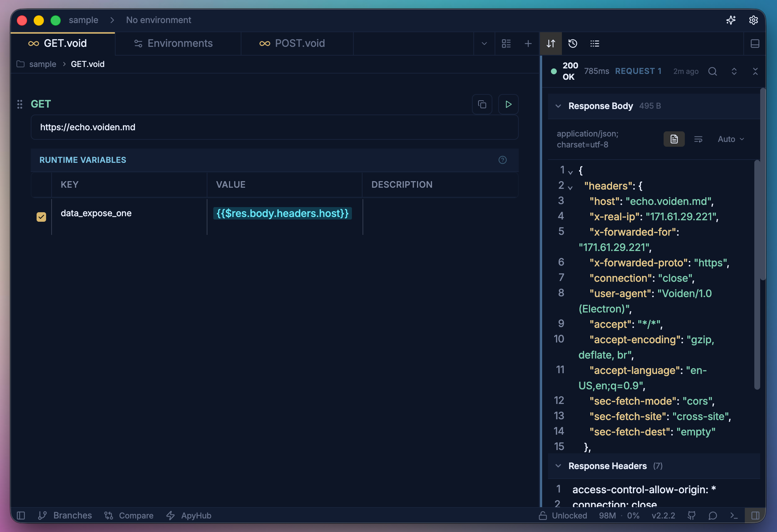Toggle left sidebar from status bar
Viewport: 777px width, 532px height.
(21, 516)
